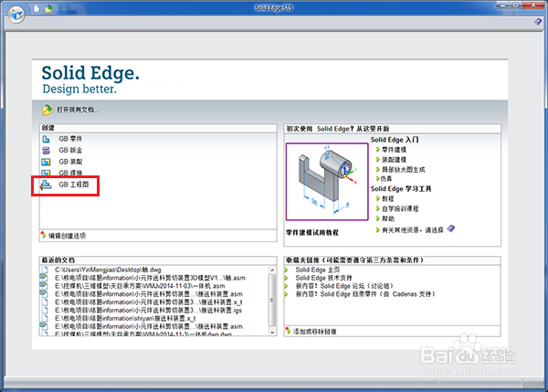Open recent file Desktop\轴.dwg
Viewport: 548px width, 392px height.
pos(108,270)
